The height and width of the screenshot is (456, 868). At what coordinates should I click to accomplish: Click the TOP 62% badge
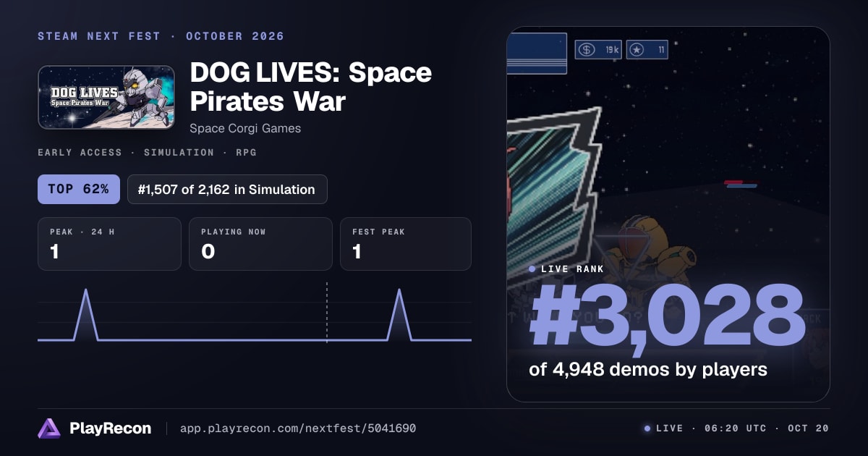[78, 190]
